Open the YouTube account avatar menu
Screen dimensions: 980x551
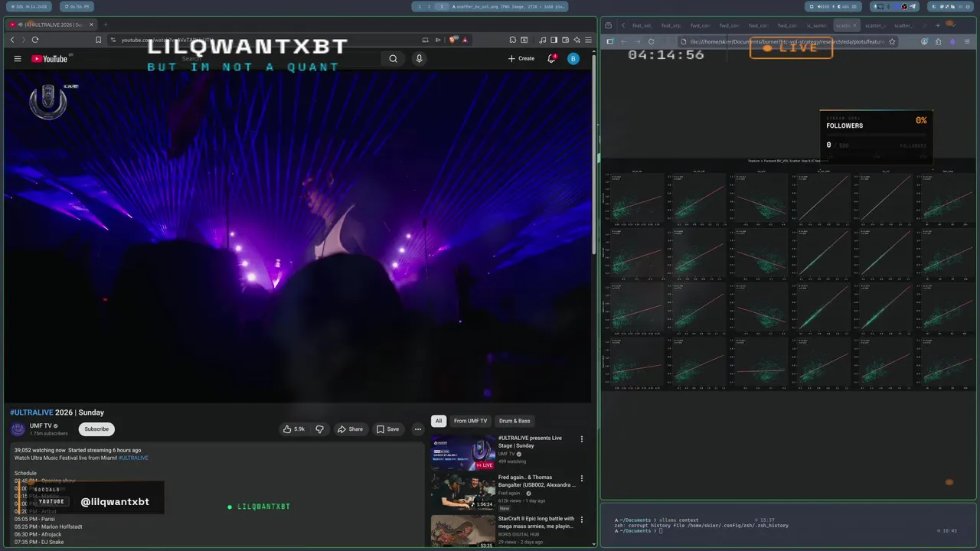point(573,58)
